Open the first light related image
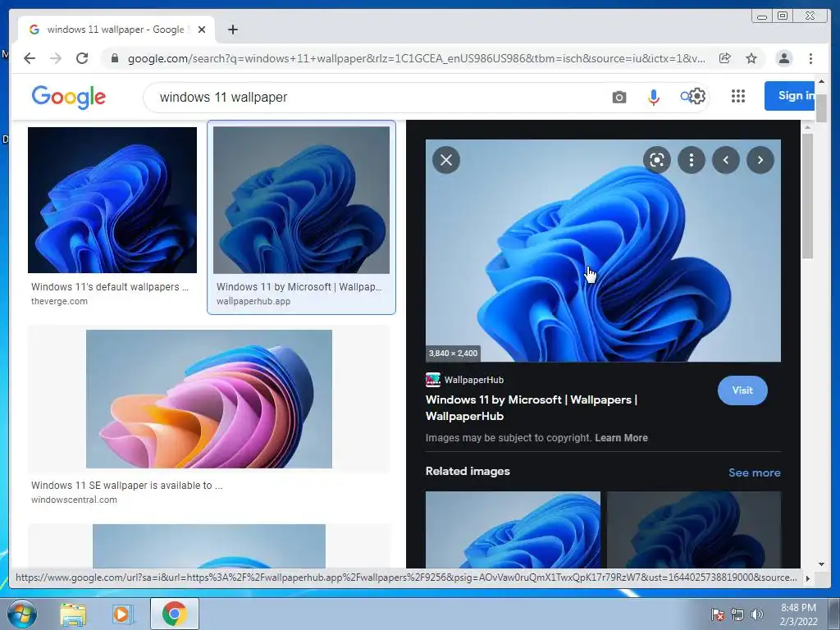This screenshot has width=840, height=630. [513, 529]
